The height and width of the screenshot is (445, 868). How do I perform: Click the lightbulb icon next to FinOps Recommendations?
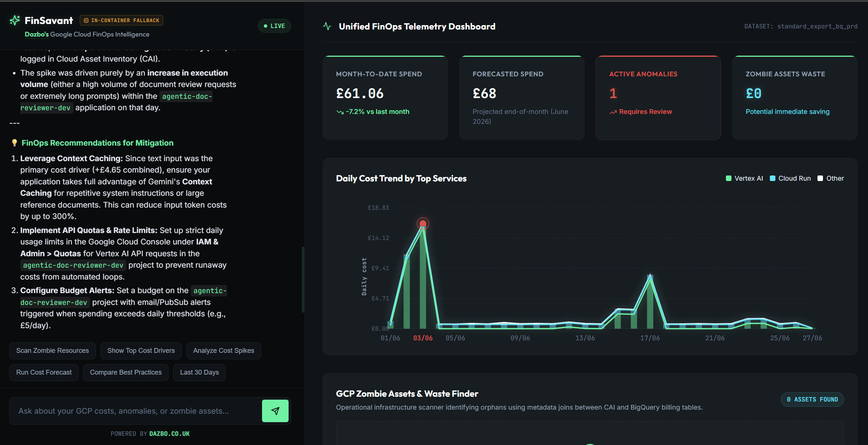click(x=14, y=143)
